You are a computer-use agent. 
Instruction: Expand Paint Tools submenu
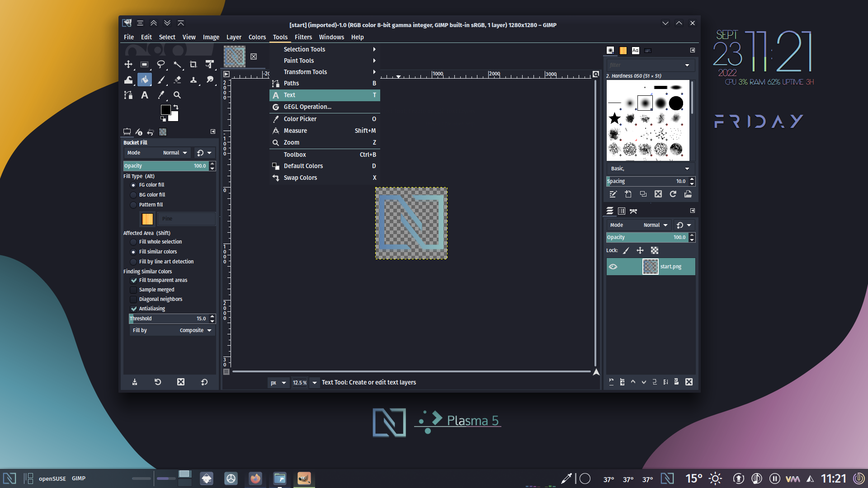tap(325, 61)
